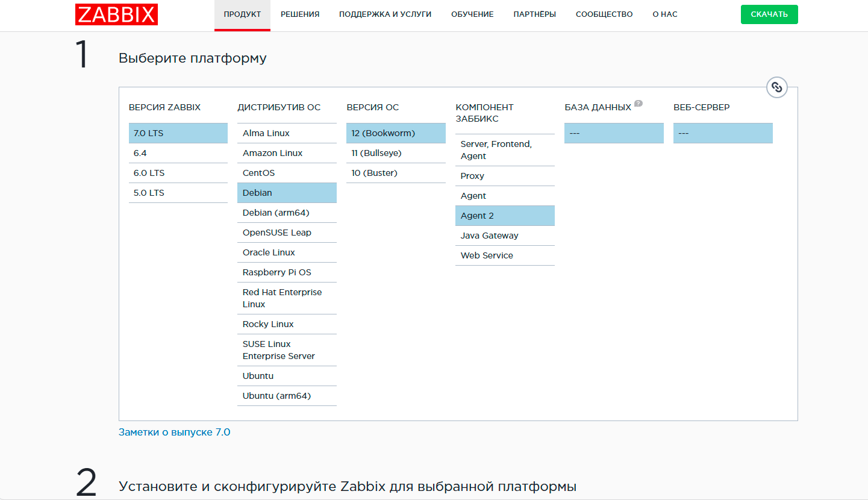Select Zabbix version 6.4
The width and height of the screenshot is (868, 500).
pos(178,153)
